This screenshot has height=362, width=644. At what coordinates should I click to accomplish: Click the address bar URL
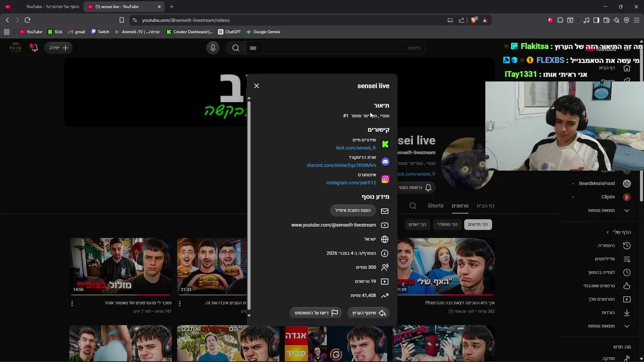click(186, 20)
